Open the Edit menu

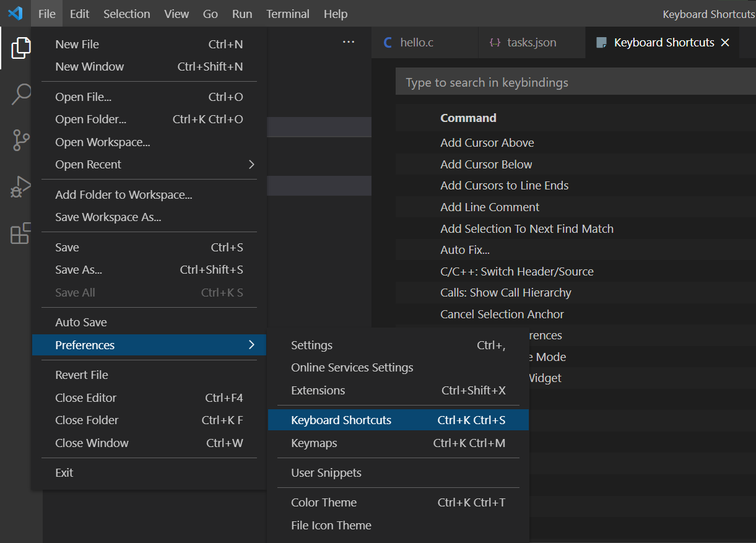point(79,14)
